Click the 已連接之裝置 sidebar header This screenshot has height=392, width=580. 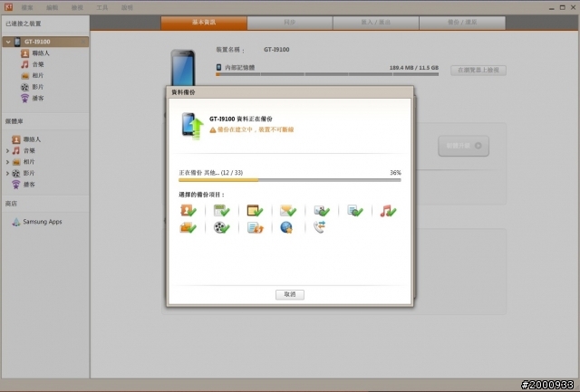point(24,24)
